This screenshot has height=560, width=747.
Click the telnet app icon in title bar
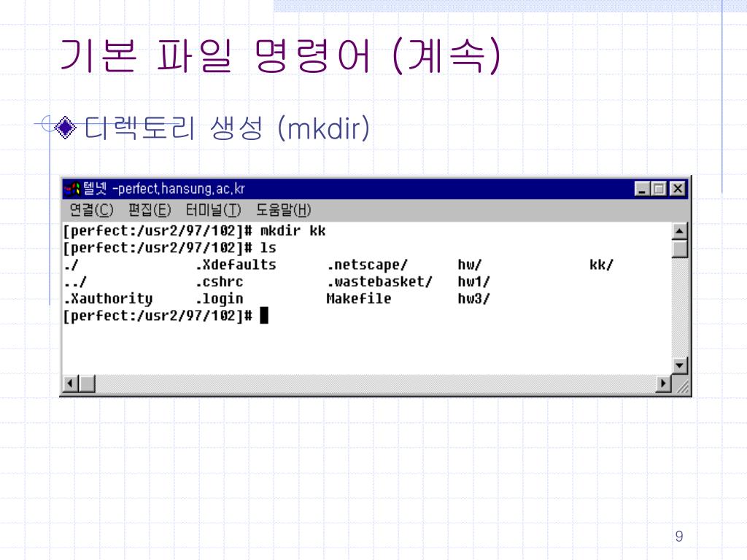coord(72,189)
